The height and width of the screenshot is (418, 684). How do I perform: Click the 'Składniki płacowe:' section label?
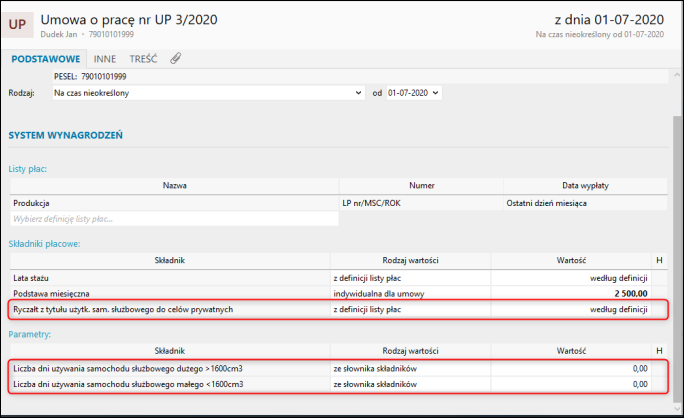click(44, 244)
